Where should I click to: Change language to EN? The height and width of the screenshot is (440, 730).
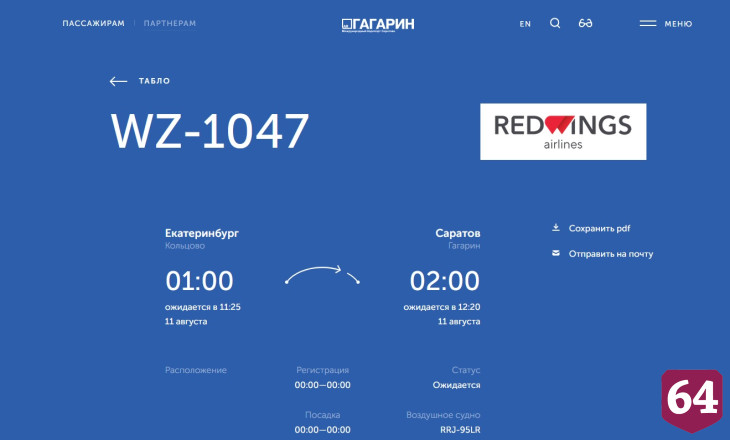point(525,24)
